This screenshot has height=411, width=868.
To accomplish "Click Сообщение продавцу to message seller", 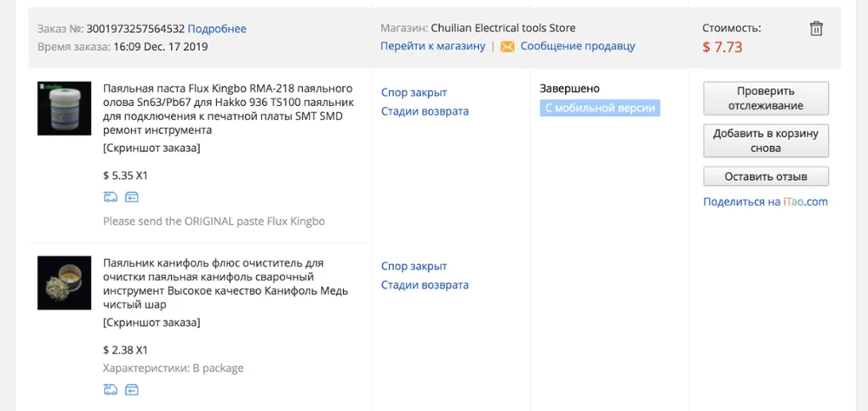I will [x=577, y=46].
